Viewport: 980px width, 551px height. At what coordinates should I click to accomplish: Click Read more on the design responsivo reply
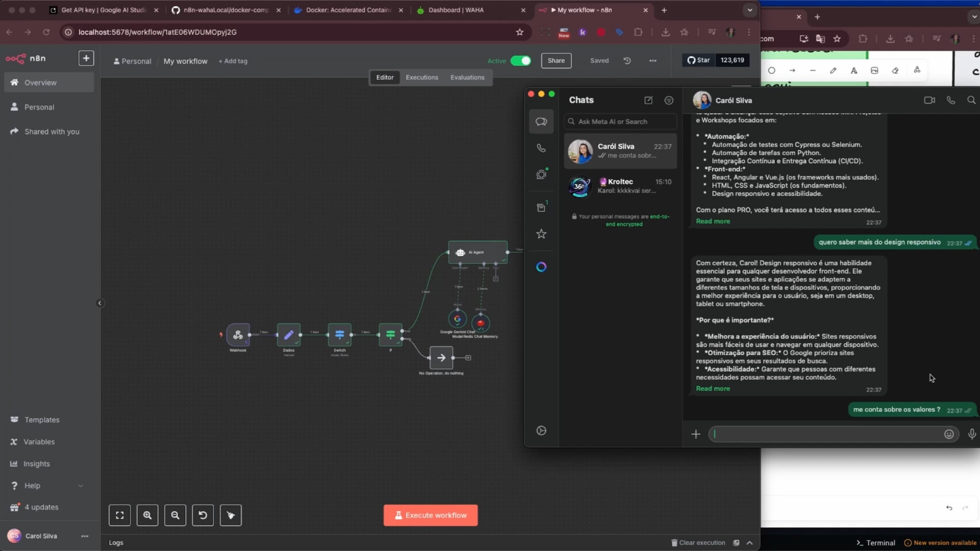(x=713, y=389)
